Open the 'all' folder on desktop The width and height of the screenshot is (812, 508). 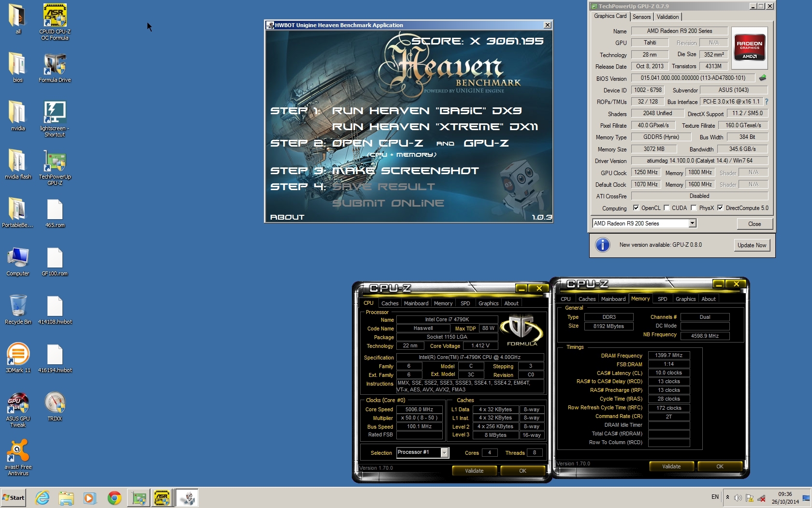[17, 18]
